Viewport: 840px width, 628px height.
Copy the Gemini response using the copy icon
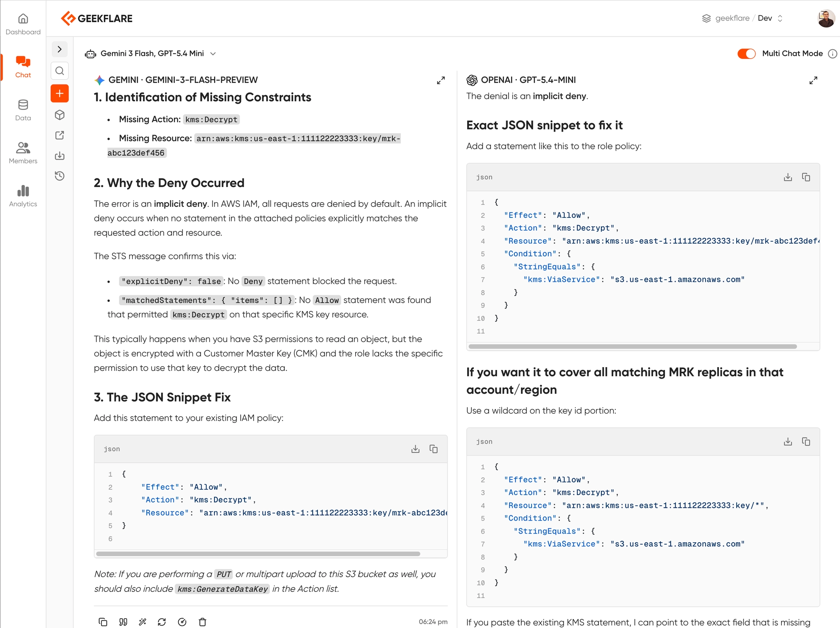point(103,622)
